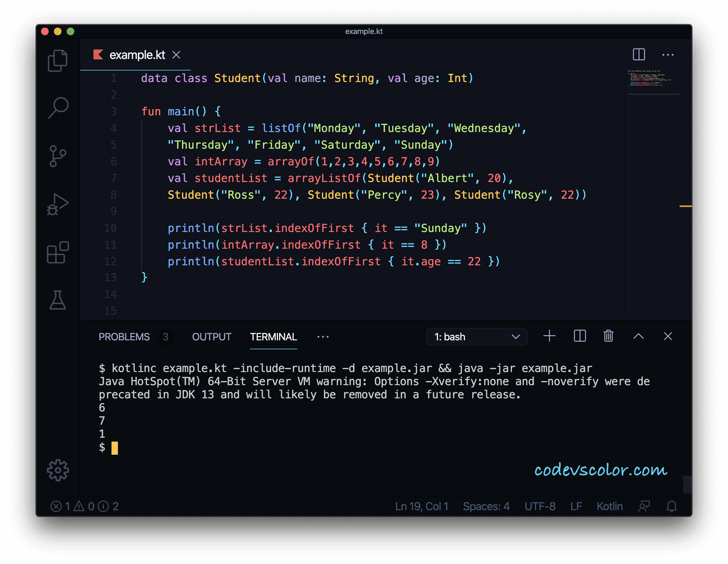The height and width of the screenshot is (564, 728).
Task: Open the Manage gear menu
Action: (58, 470)
